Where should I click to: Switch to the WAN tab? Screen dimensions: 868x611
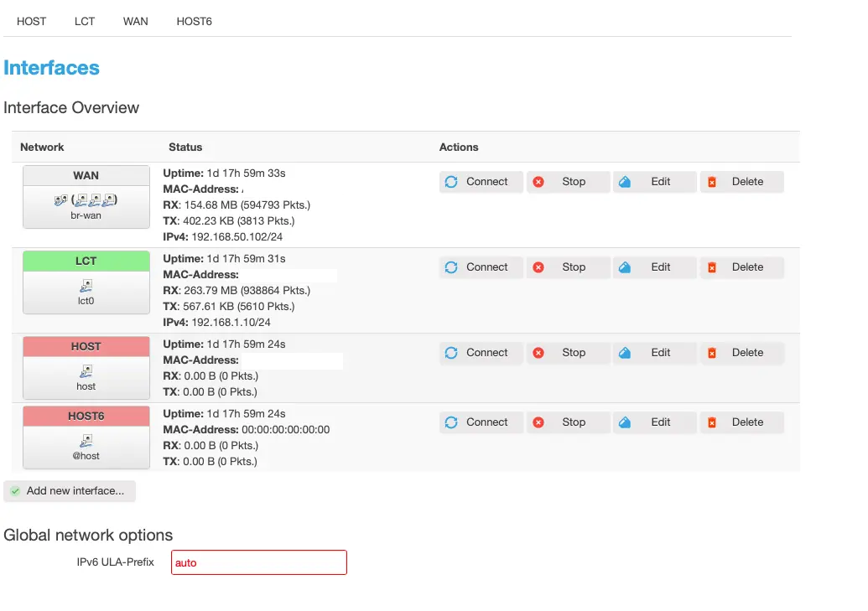pyautogui.click(x=136, y=22)
